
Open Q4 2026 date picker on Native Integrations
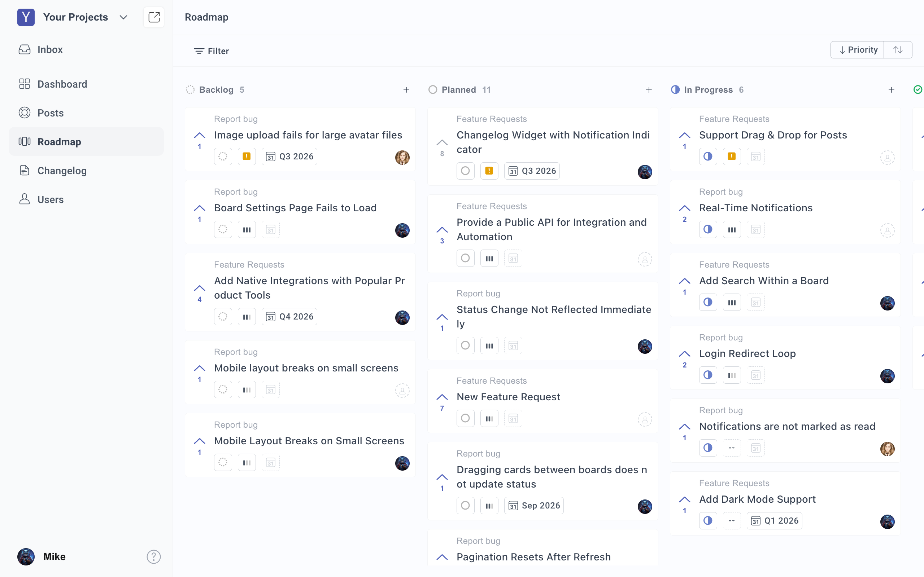(x=289, y=317)
